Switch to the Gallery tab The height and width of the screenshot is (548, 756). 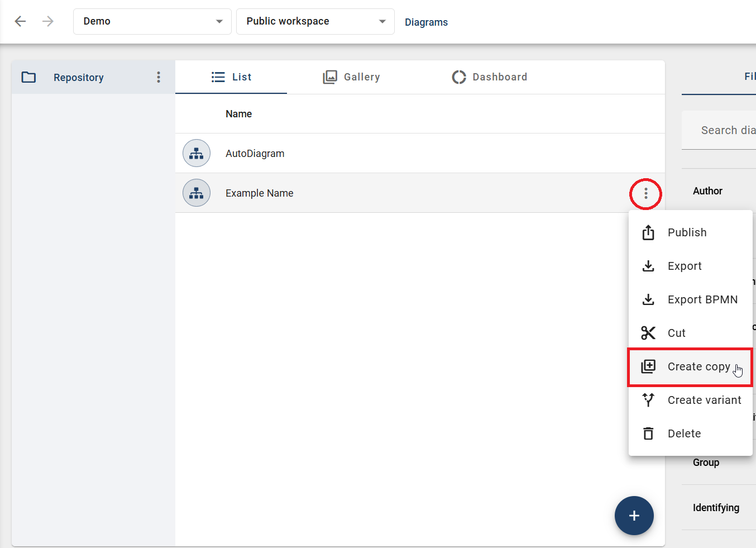pos(351,77)
